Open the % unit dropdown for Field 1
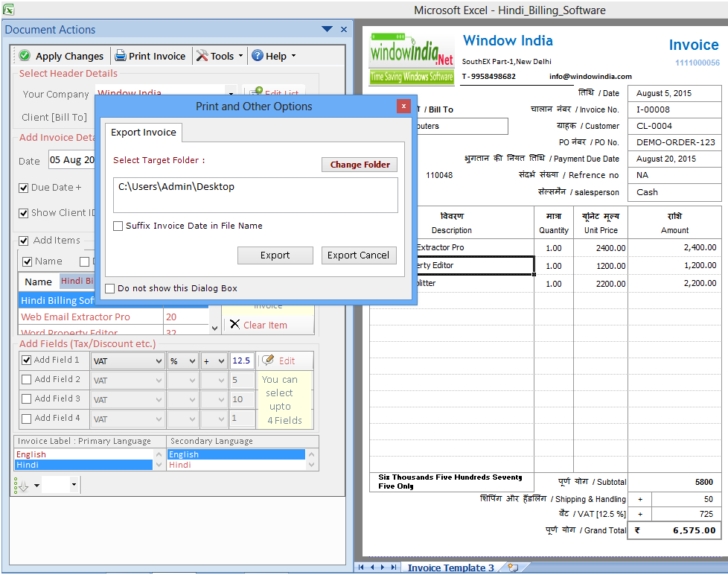Viewport: 728px width, 575px height. [192, 361]
